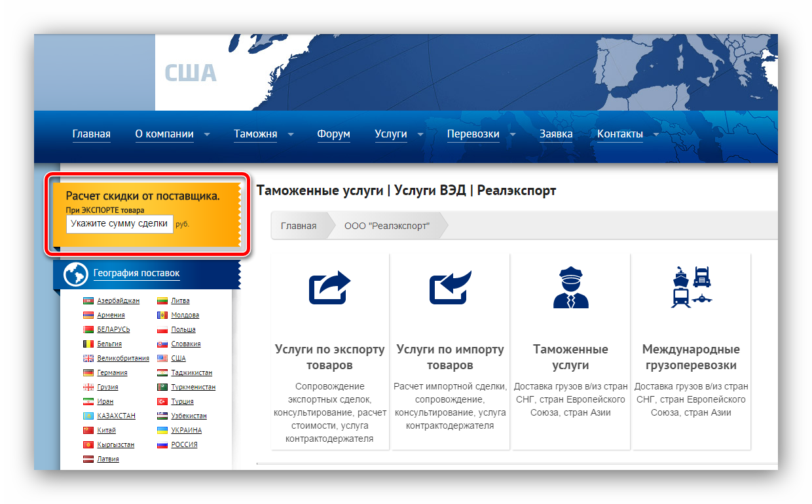Select the РОССИЯ country link
This screenshot has height=504, width=812.
coord(184,445)
